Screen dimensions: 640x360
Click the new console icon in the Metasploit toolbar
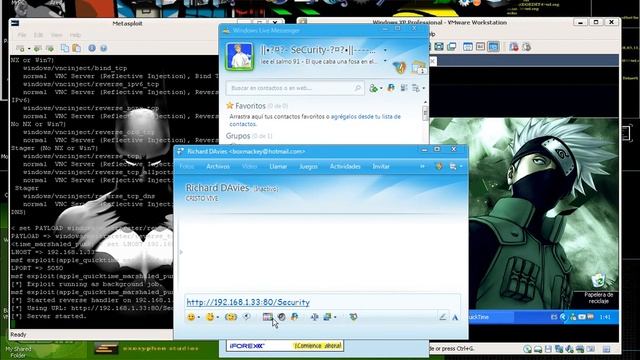20,48
